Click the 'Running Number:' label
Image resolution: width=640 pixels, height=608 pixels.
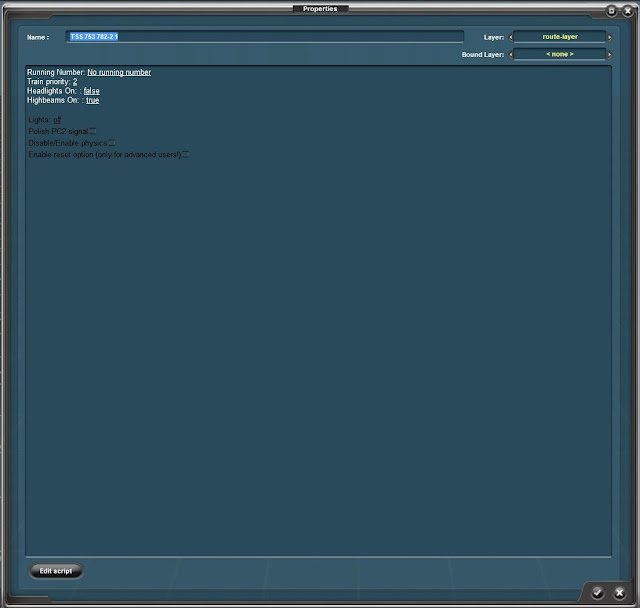56,72
